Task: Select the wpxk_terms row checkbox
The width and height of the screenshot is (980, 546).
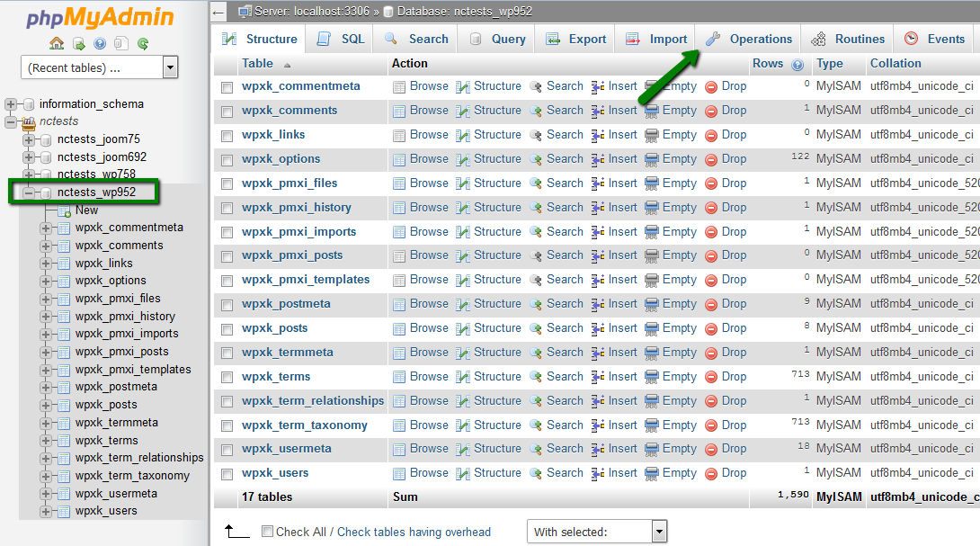Action: point(227,378)
